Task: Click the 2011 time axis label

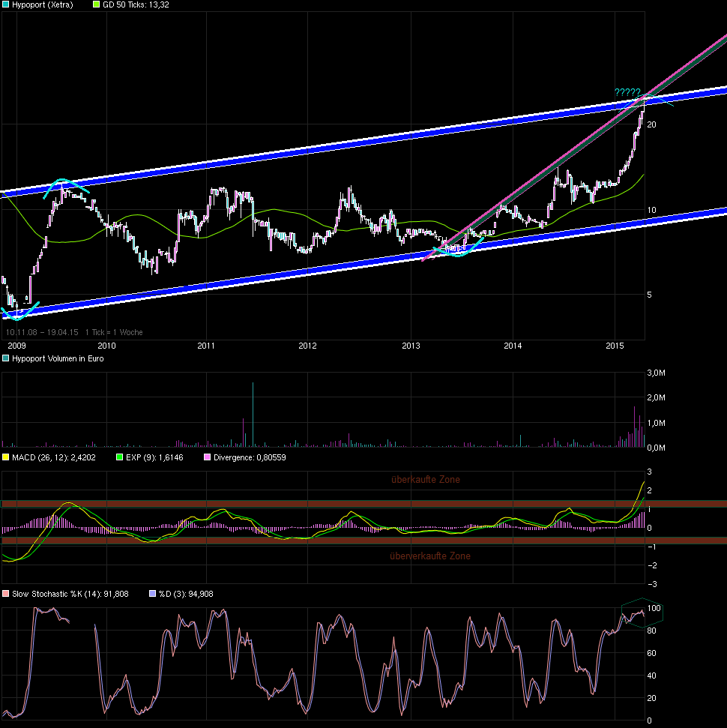Action: click(206, 346)
